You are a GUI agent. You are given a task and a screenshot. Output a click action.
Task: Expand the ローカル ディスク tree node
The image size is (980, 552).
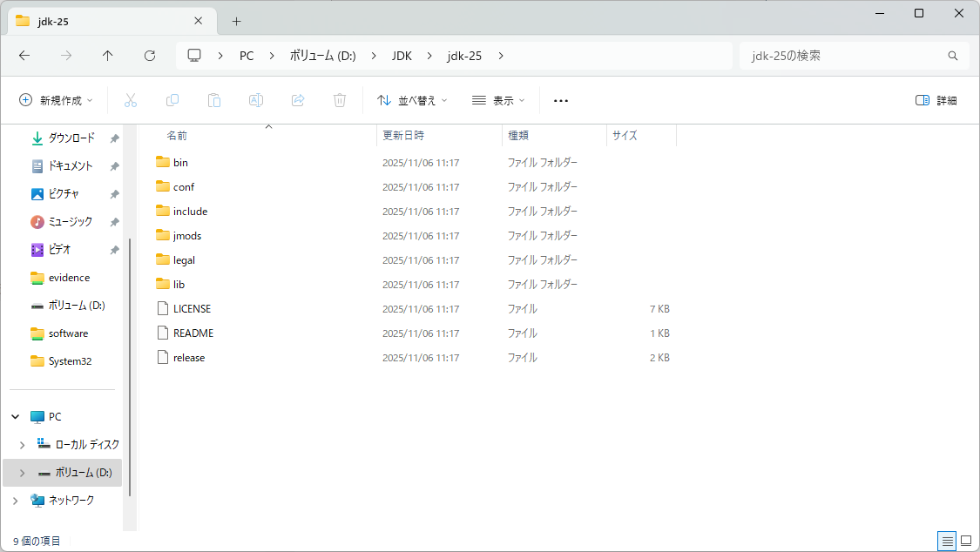22,445
